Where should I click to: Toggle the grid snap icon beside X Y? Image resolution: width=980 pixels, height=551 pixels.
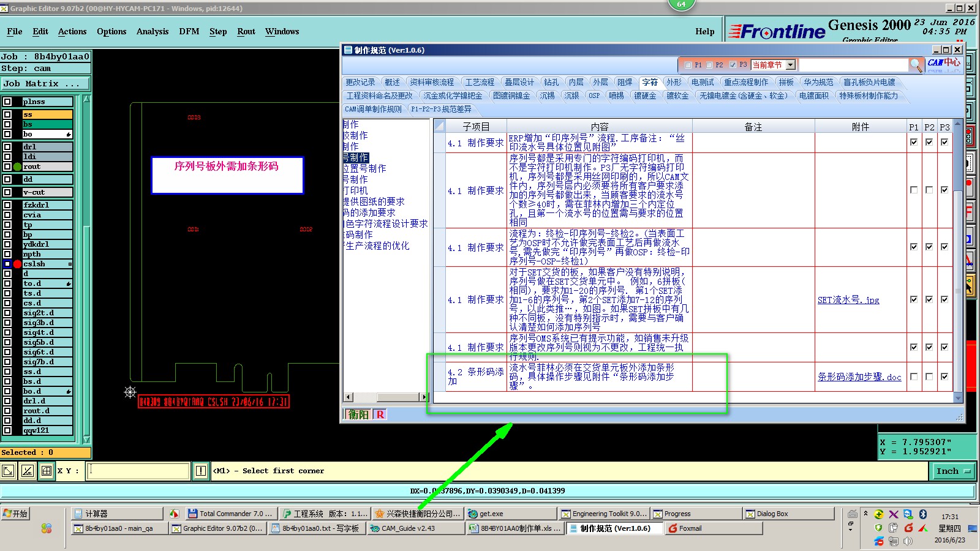(x=47, y=471)
